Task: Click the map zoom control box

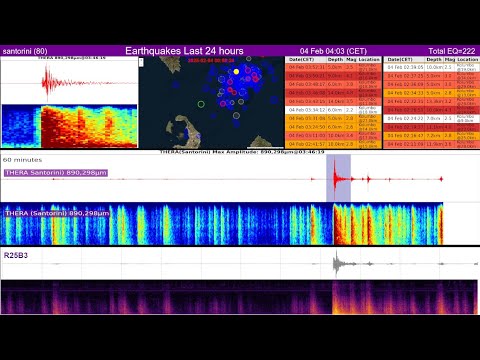Action: [141, 62]
